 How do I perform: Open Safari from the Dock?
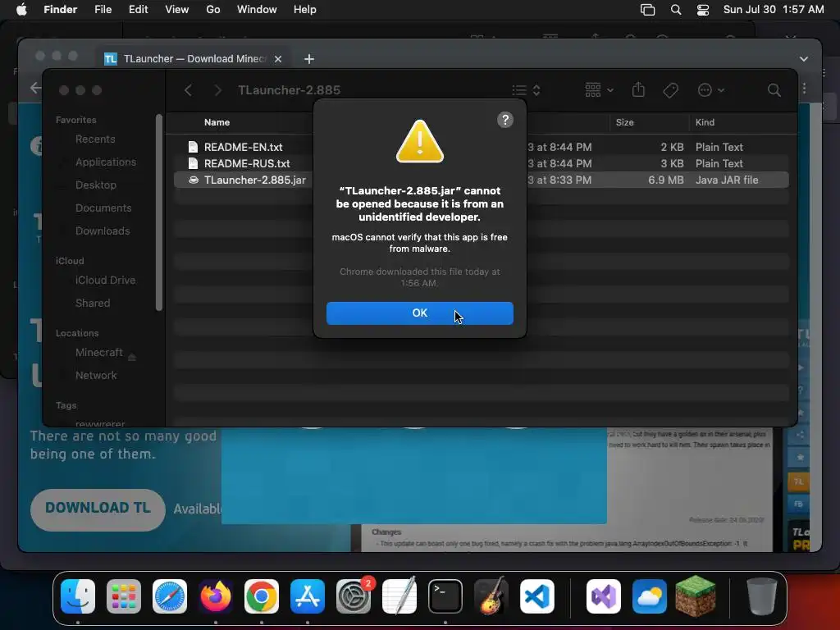[170, 596]
